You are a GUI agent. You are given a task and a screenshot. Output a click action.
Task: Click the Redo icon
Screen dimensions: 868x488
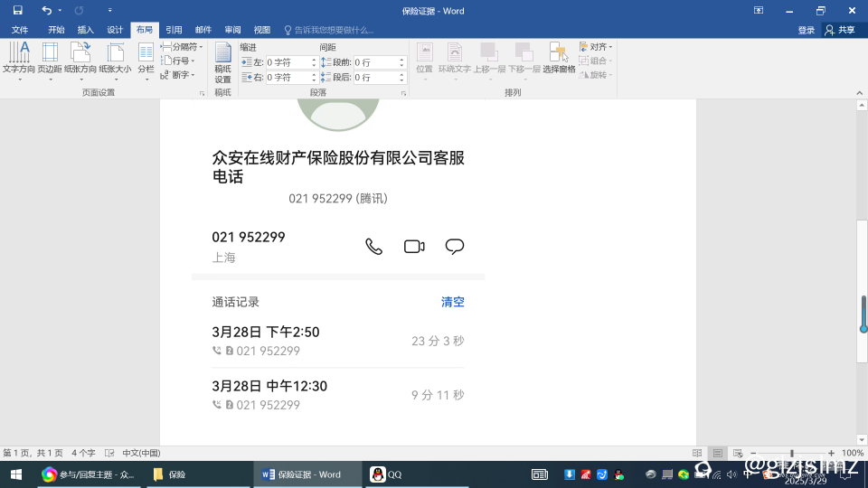tap(79, 11)
